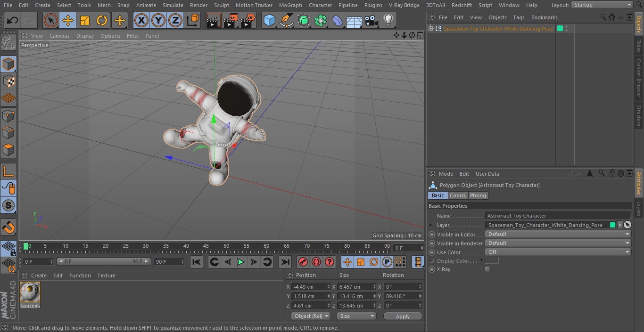
Task: Select the Live Selection tool
Action: coord(51,20)
